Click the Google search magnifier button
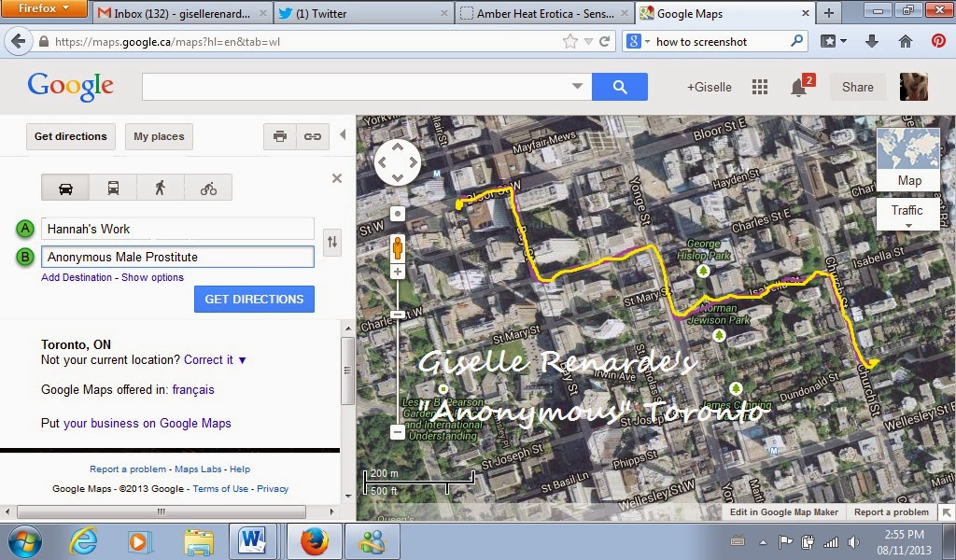 point(620,87)
